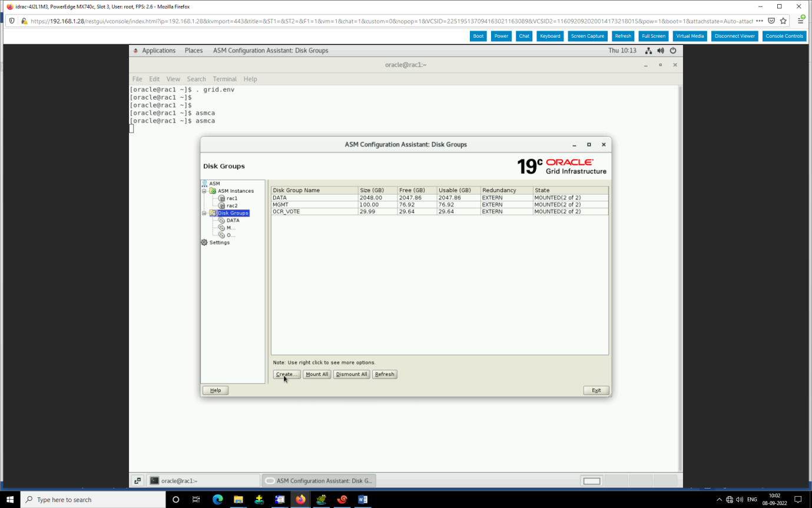Open Console Controls
The height and width of the screenshot is (508, 812).
point(784,36)
